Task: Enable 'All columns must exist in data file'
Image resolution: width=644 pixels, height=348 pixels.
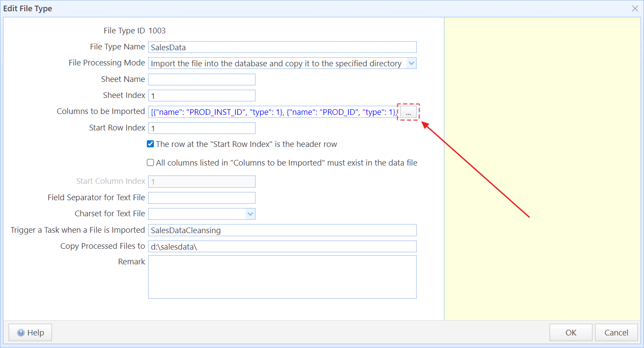Action: [x=151, y=163]
